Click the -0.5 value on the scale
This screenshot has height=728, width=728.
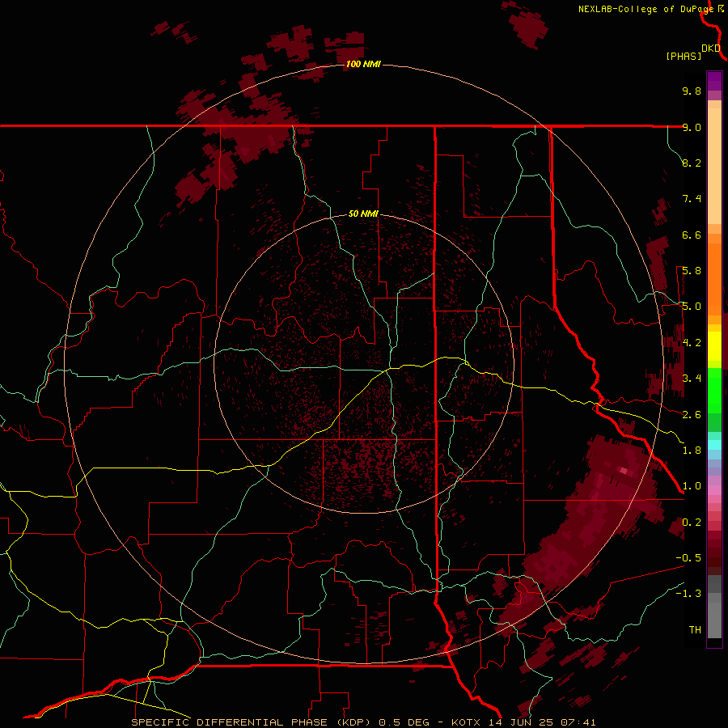[x=688, y=558]
